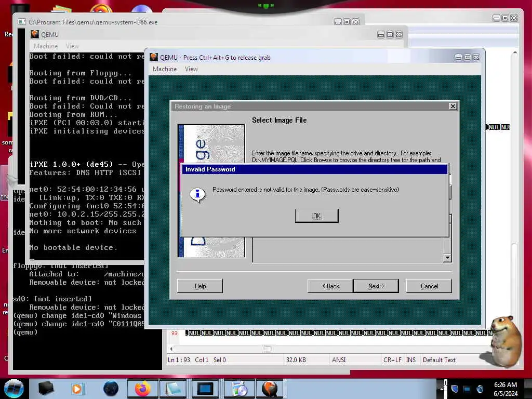Click INS indicator in status bar
Screen dimensions: 532x399
tap(410, 360)
